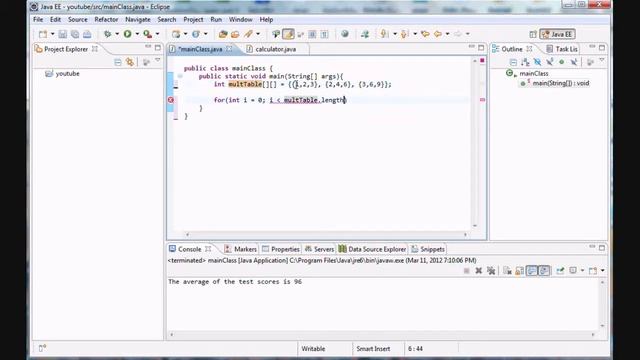Click the New Java Class icon

click(x=196, y=34)
